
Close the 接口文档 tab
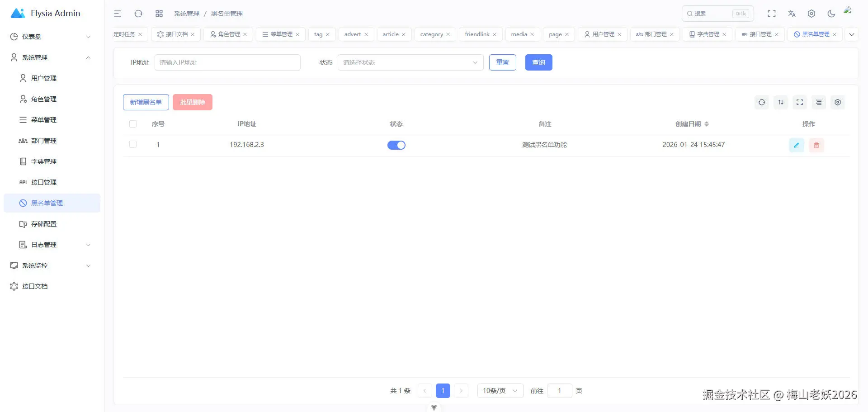(x=193, y=34)
